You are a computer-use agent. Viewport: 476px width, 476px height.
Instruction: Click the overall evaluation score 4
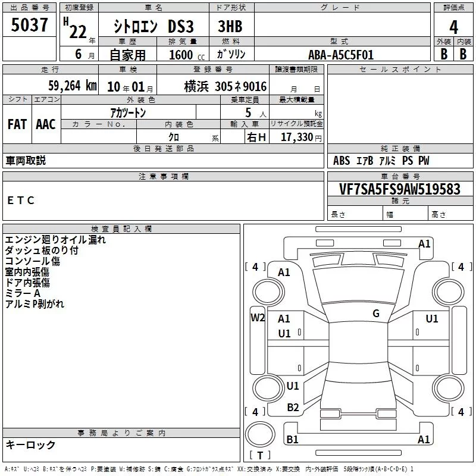[453, 27]
